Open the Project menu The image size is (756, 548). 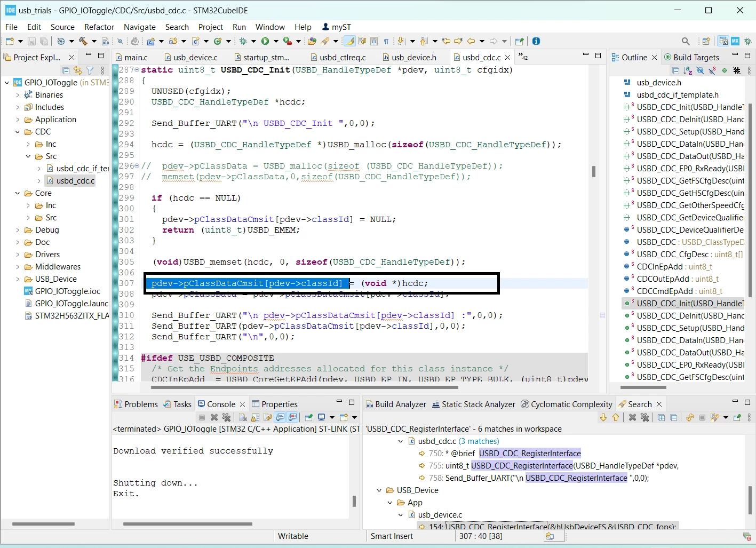pyautogui.click(x=211, y=27)
